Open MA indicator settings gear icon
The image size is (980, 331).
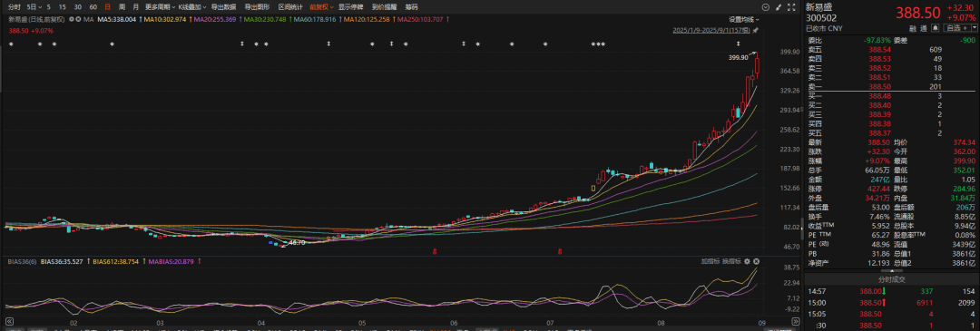click(72, 19)
